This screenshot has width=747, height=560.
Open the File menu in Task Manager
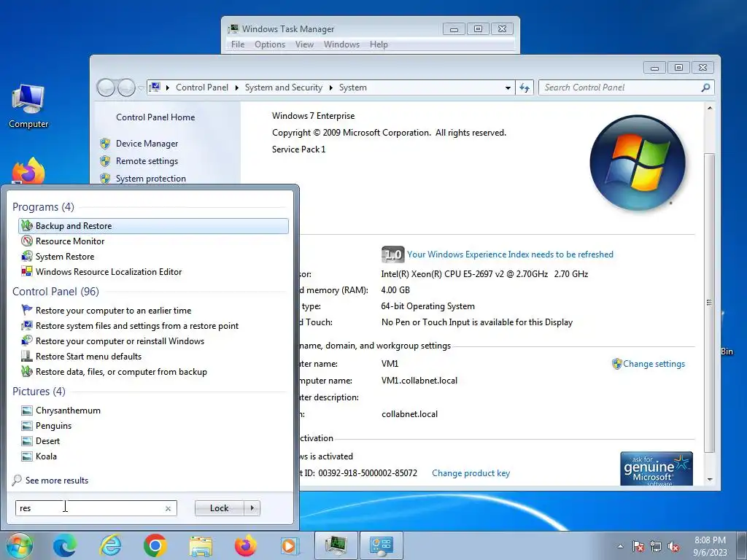[x=238, y=44]
